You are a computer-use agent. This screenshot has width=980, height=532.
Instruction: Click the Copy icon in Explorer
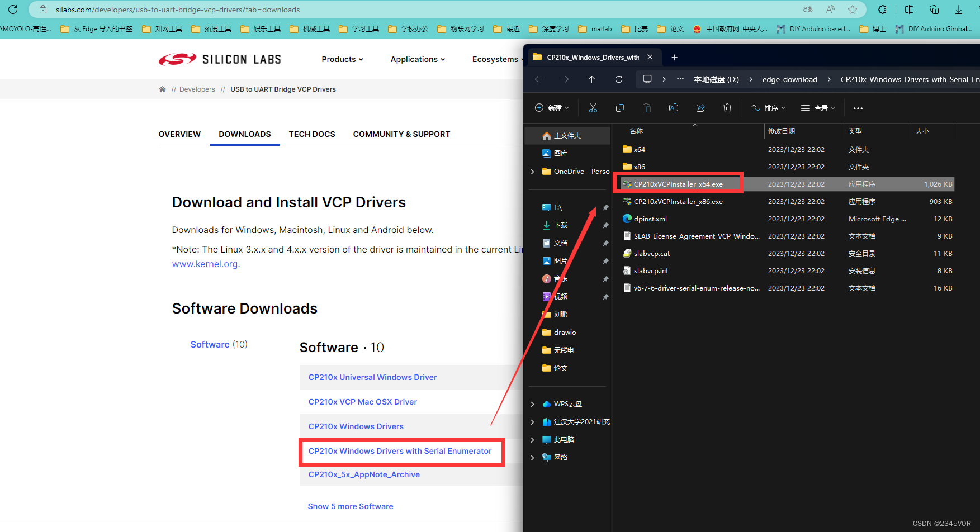pyautogui.click(x=620, y=108)
